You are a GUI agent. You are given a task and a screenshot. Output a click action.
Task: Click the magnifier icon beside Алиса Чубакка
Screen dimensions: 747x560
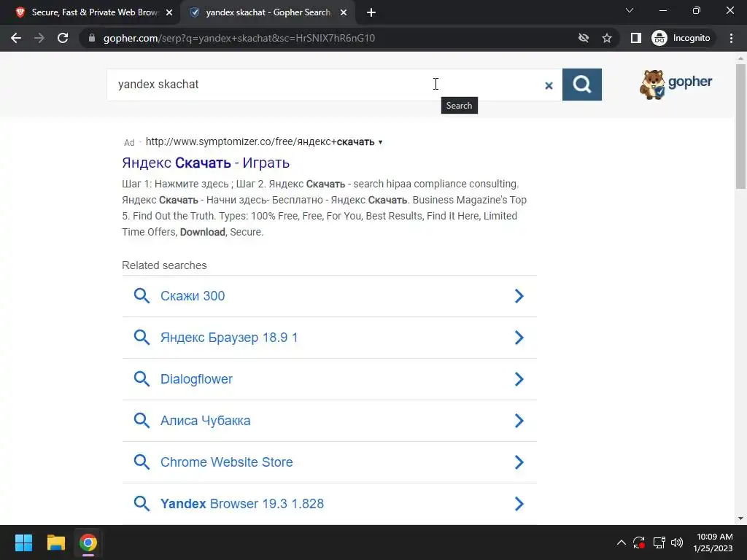[142, 421]
